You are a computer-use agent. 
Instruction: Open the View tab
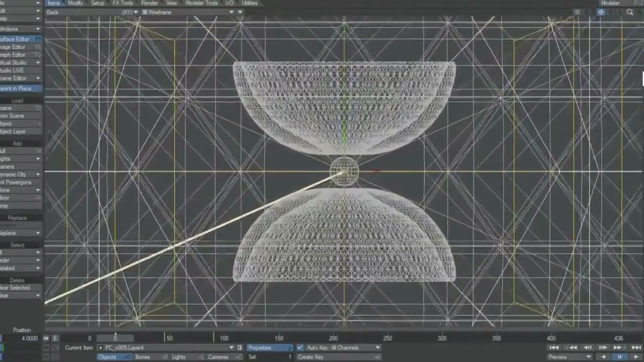point(172,3)
